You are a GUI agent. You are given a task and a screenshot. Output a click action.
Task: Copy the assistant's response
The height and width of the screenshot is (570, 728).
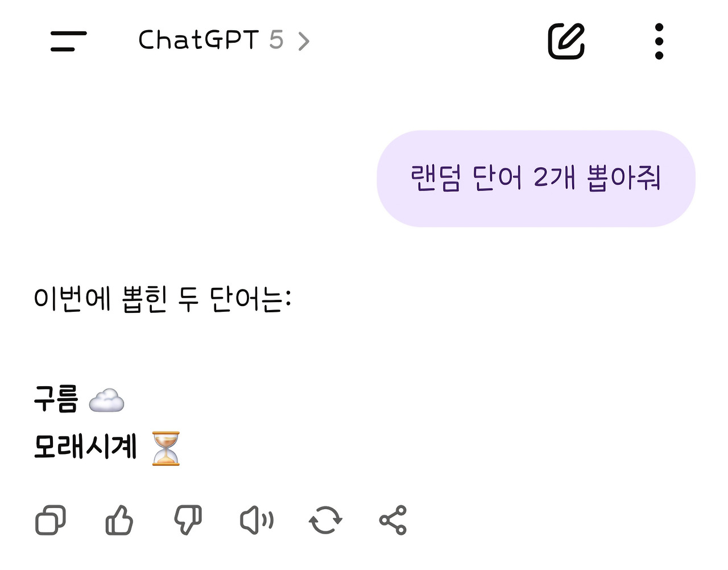pos(50,519)
